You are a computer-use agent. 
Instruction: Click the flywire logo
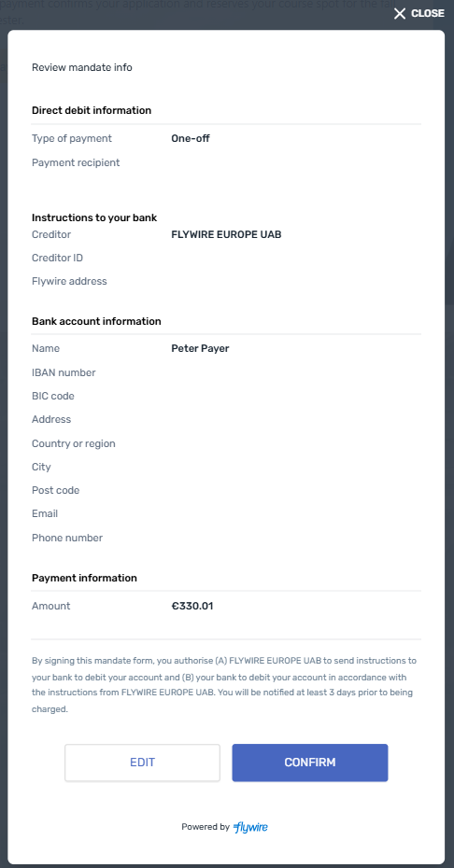point(250,827)
